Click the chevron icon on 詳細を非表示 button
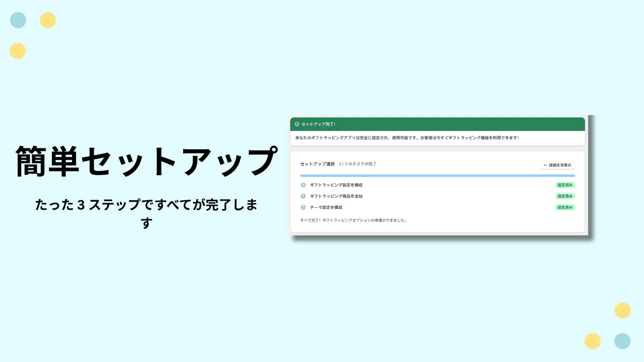The image size is (644, 362). point(545,165)
